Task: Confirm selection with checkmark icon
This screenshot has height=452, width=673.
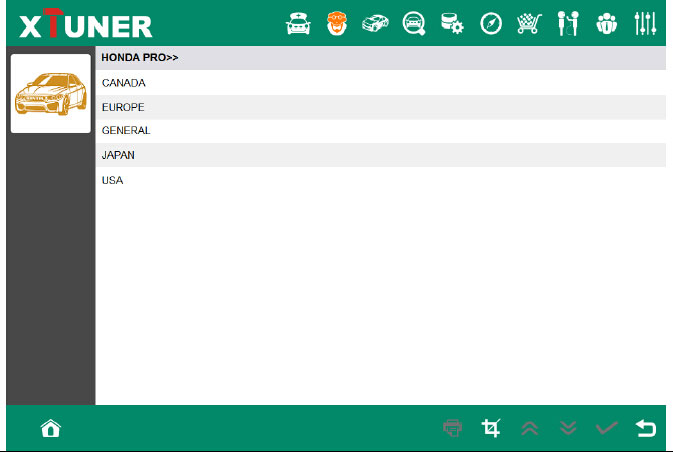Action: [607, 428]
